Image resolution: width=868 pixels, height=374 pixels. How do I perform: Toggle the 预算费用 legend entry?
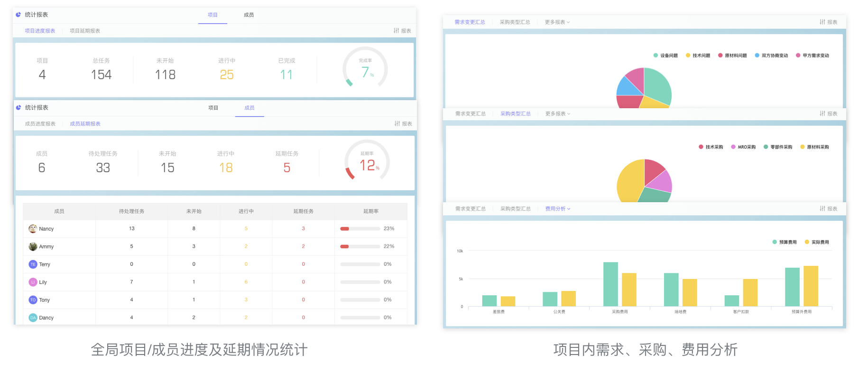pos(785,242)
